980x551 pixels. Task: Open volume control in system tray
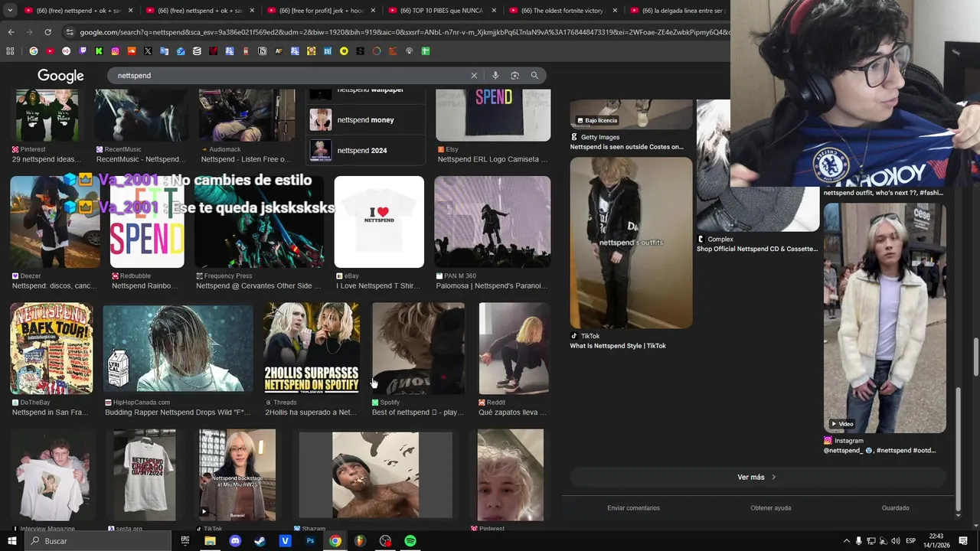pos(896,541)
